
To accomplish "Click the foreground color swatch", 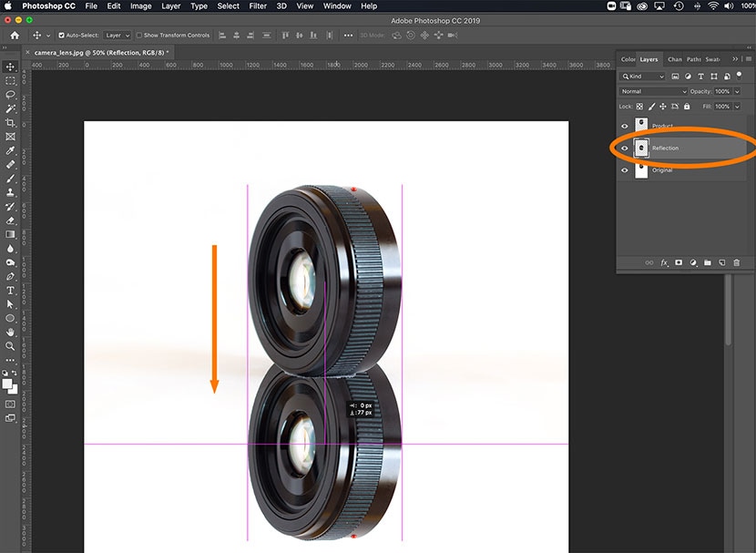I will (7, 383).
